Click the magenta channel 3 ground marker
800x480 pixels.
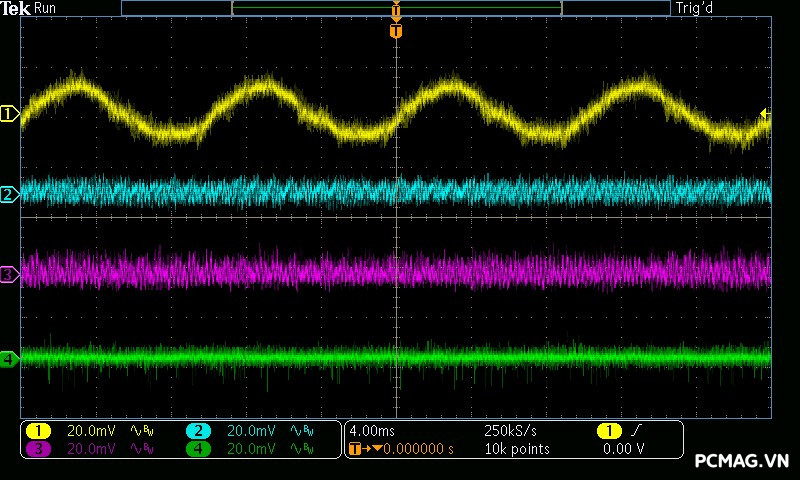pyautogui.click(x=10, y=273)
